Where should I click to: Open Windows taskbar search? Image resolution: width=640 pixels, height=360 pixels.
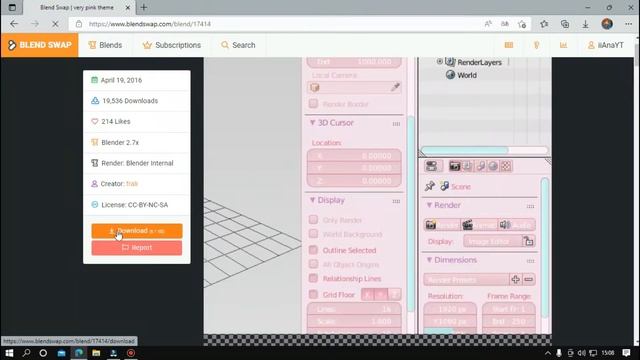(x=27, y=353)
